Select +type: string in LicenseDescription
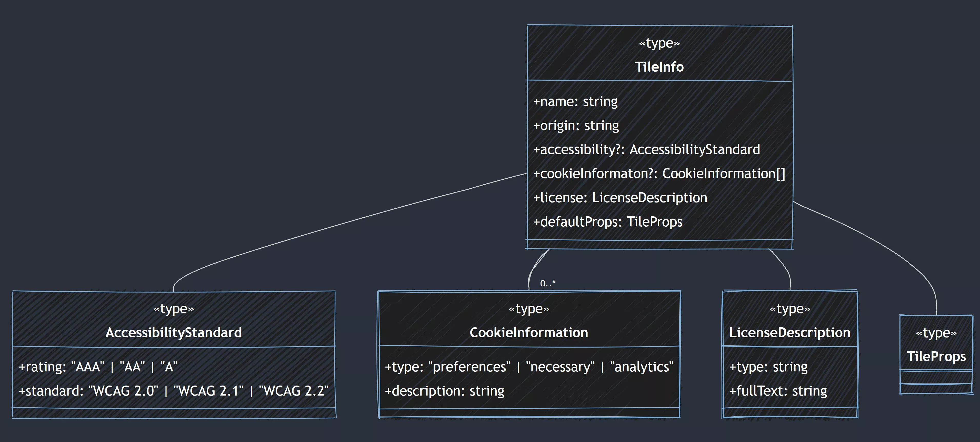 point(768,367)
